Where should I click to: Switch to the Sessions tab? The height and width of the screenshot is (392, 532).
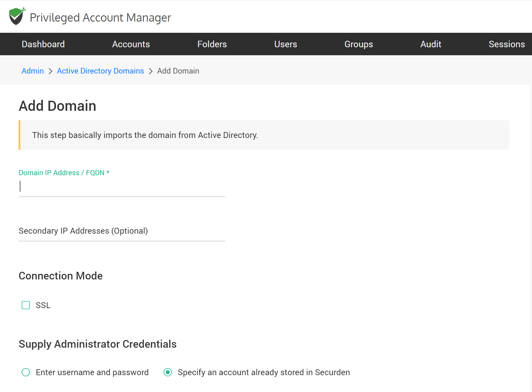[x=506, y=44]
